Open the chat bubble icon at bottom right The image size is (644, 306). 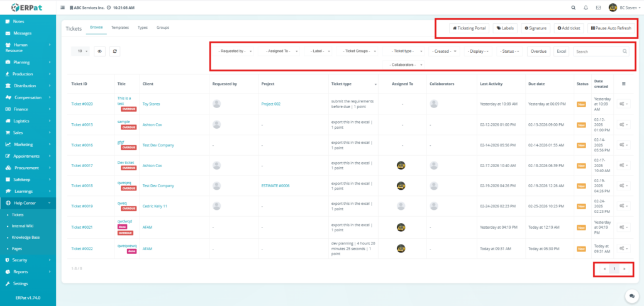(x=631, y=295)
